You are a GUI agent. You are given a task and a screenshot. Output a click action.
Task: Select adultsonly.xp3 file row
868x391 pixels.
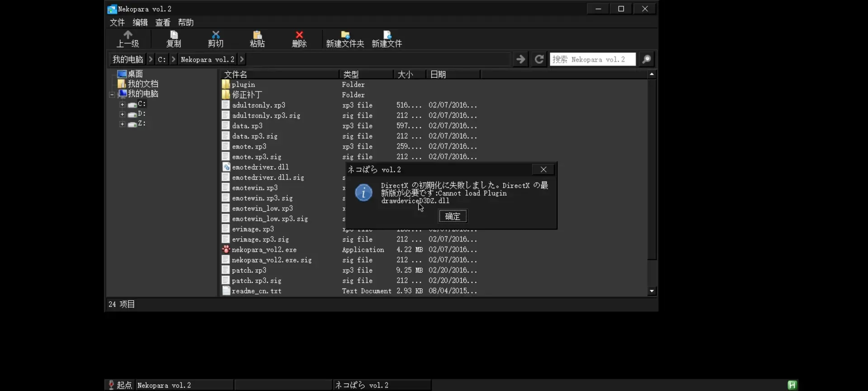pos(350,105)
